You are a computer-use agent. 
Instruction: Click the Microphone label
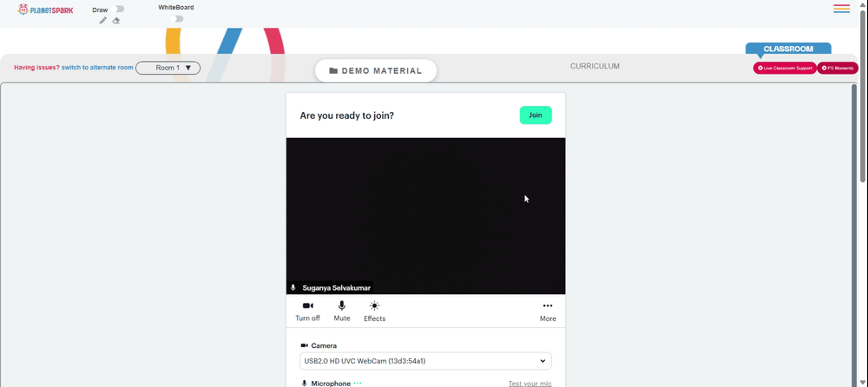click(331, 384)
